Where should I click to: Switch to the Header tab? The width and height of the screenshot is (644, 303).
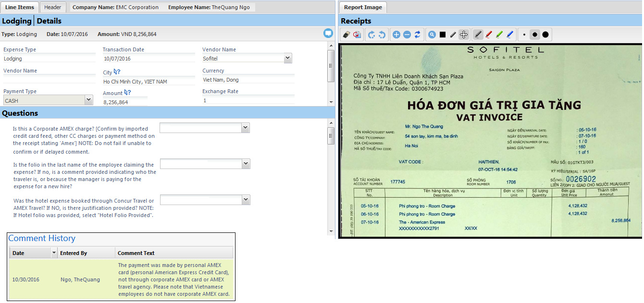pos(53,7)
